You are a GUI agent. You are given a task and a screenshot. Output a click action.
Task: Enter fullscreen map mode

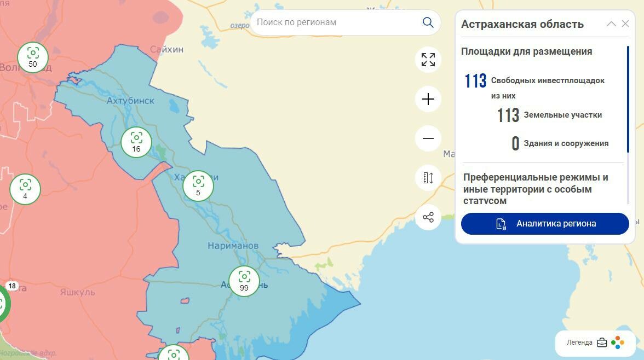pyautogui.click(x=428, y=60)
